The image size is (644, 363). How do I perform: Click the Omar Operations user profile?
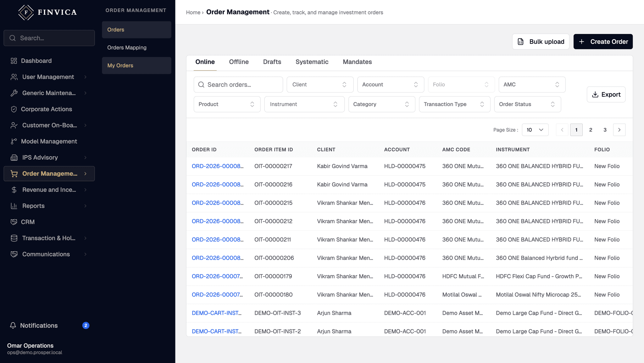35,349
